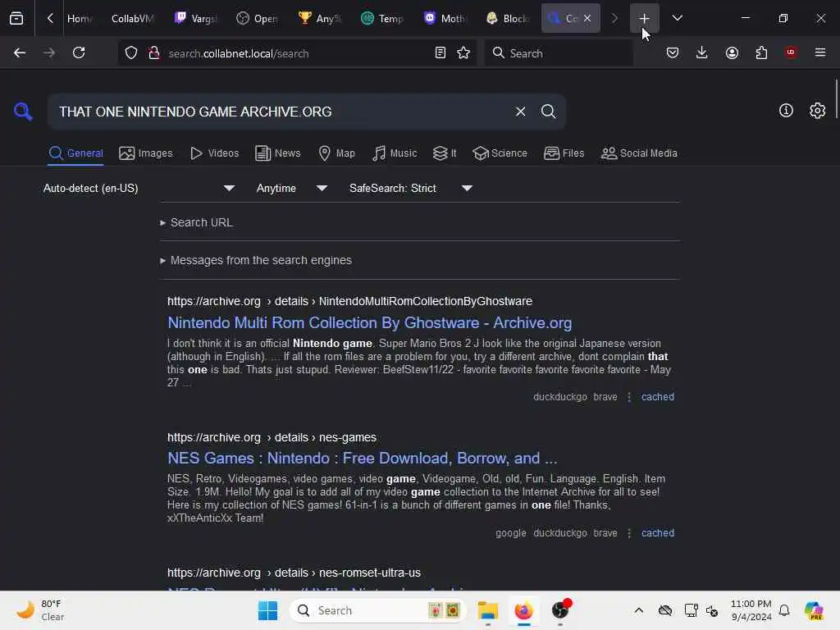Reload the current page

coord(79,53)
